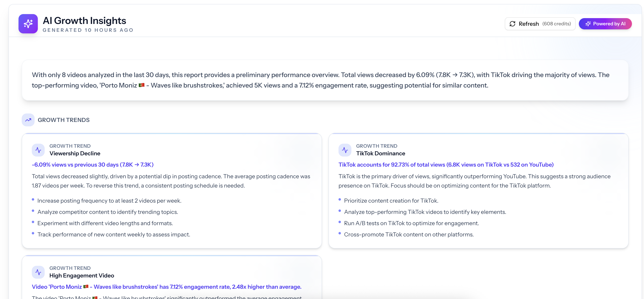Click the High Engagement Video card title

tap(81, 275)
